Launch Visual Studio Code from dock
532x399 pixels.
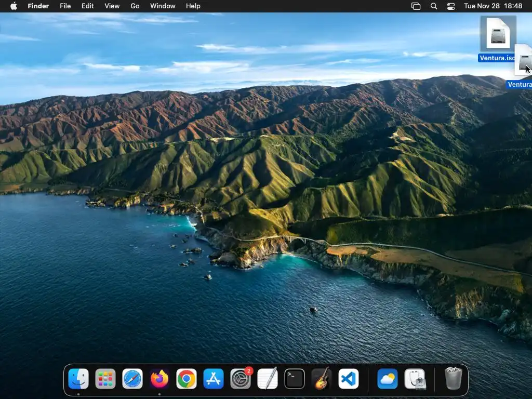(x=349, y=379)
